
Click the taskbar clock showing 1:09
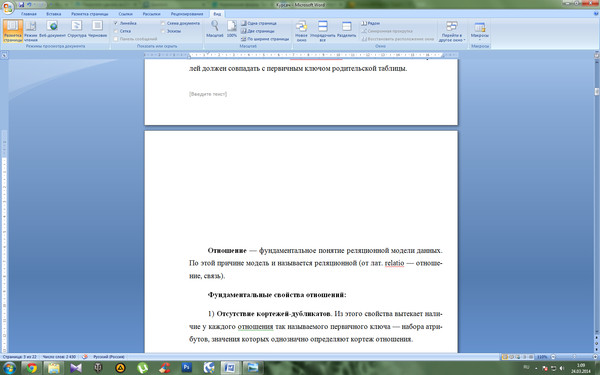click(x=581, y=368)
